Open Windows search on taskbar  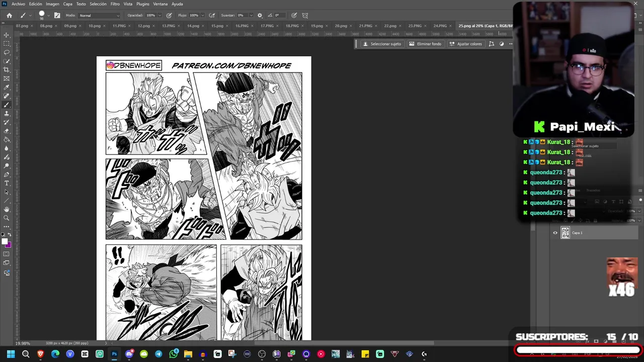coord(26,354)
